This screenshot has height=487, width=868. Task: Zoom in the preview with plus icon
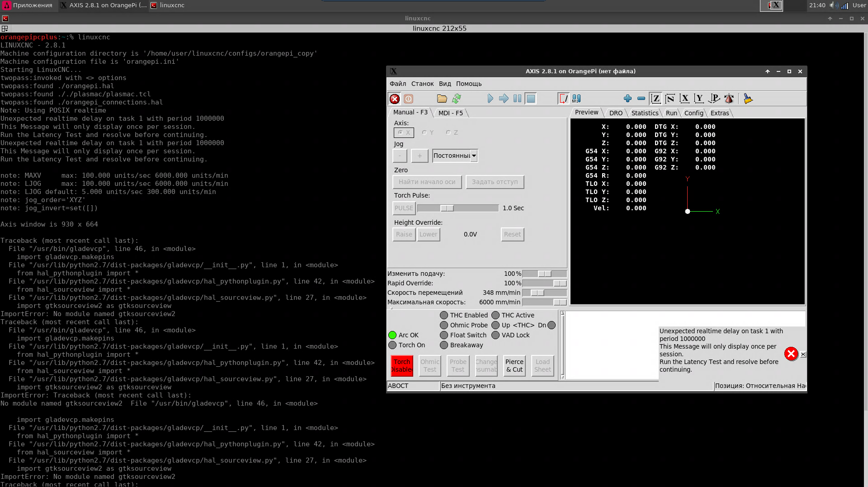(627, 99)
